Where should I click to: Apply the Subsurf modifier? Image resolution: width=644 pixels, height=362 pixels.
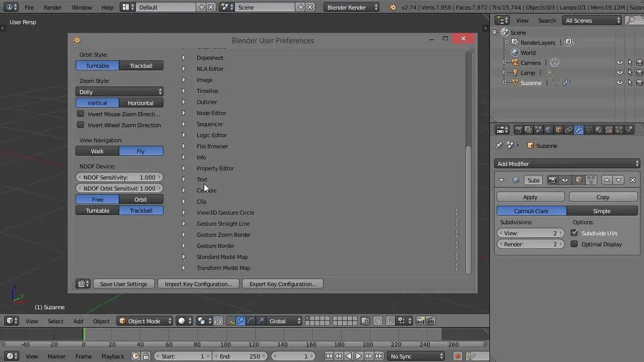pos(530,197)
